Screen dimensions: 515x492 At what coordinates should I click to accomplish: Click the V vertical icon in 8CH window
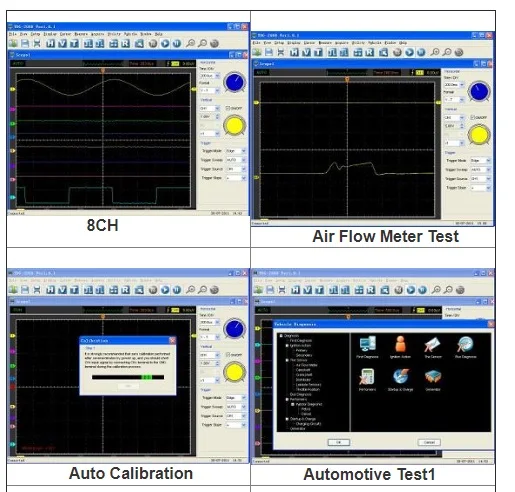62,43
